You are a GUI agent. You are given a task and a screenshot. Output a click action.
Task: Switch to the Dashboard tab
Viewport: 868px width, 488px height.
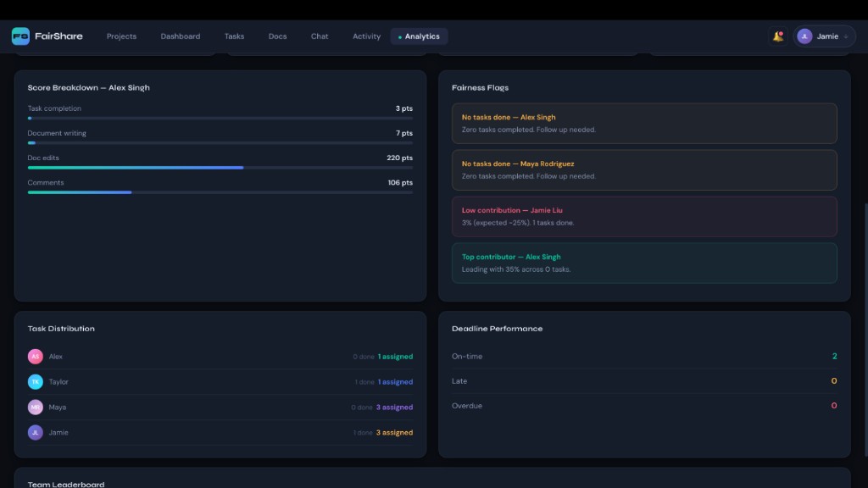180,36
